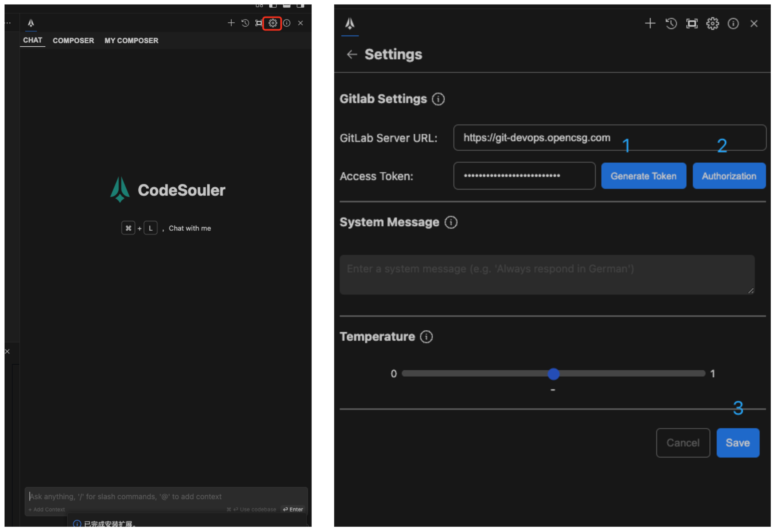
Task: Click the plus icon in the Settings panel header
Action: click(x=650, y=24)
